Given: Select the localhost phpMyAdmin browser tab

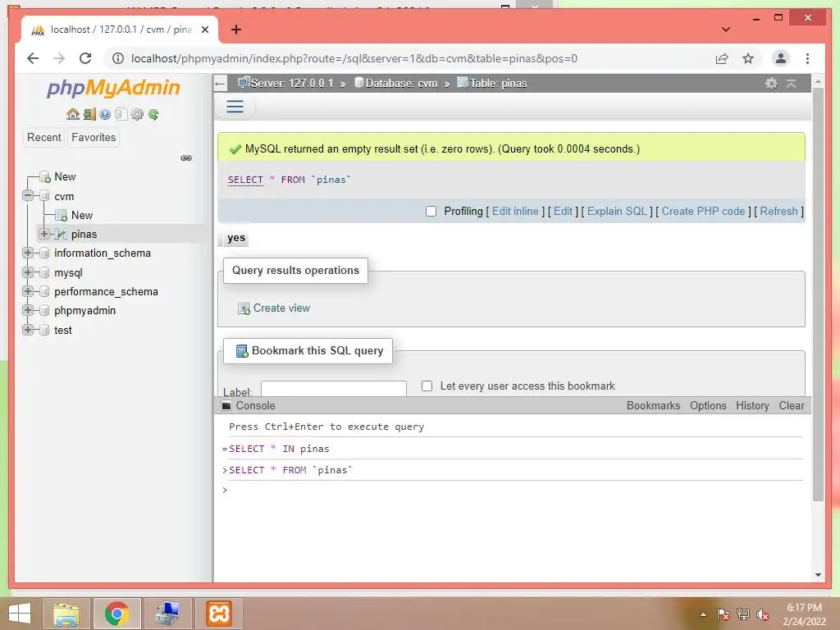Looking at the screenshot, I should [120, 30].
